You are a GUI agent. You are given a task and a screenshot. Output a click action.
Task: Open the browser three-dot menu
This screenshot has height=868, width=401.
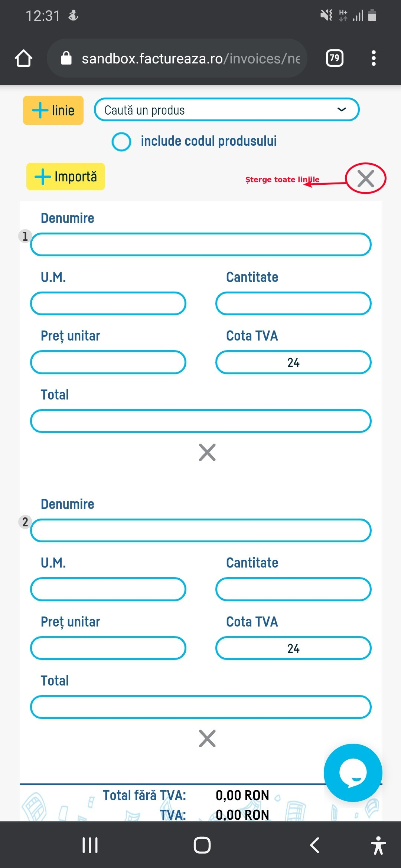(x=374, y=58)
